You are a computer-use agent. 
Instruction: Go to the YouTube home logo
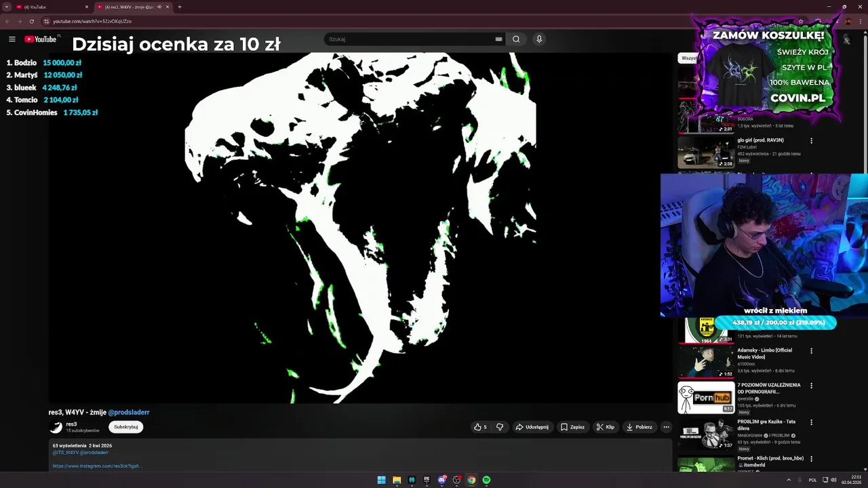(x=41, y=39)
